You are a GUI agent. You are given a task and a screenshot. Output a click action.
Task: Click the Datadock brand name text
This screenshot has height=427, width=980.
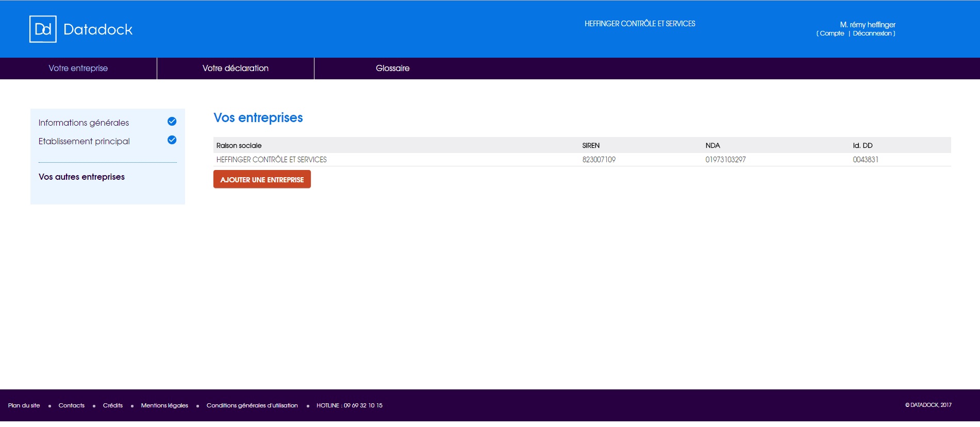tap(98, 29)
